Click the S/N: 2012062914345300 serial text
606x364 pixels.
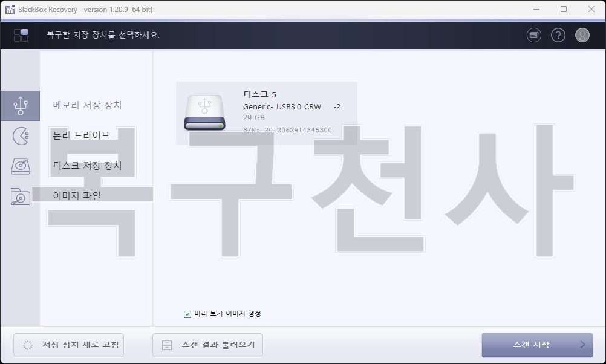pyautogui.click(x=287, y=130)
